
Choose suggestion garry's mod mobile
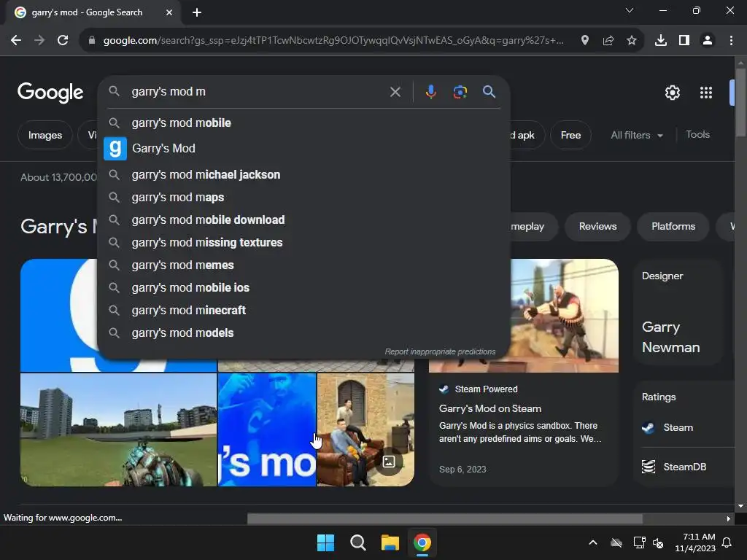pyautogui.click(x=303, y=122)
